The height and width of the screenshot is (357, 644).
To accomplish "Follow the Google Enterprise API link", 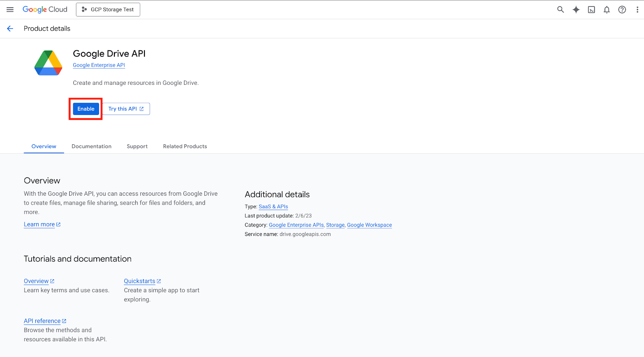I will (99, 65).
